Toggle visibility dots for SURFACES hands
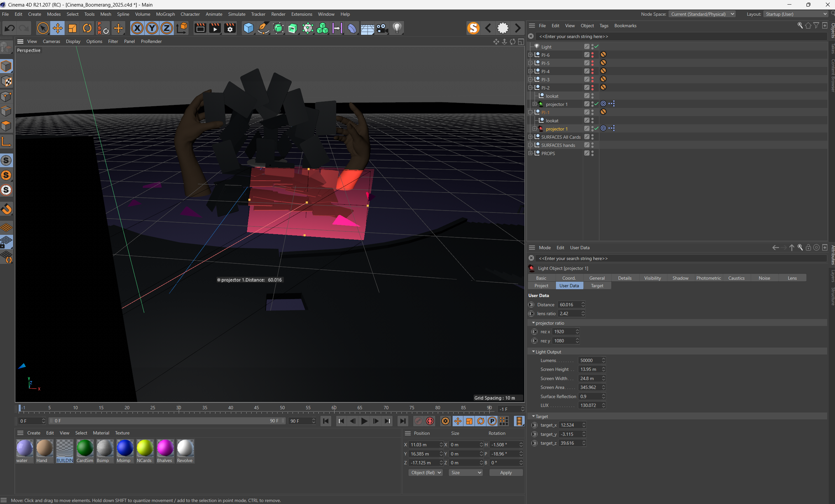Image resolution: width=835 pixels, height=504 pixels. 592,145
